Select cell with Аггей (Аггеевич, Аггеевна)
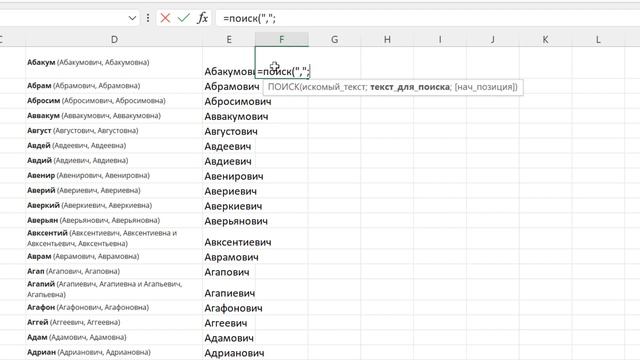This screenshot has width=640, height=360. (x=114, y=322)
